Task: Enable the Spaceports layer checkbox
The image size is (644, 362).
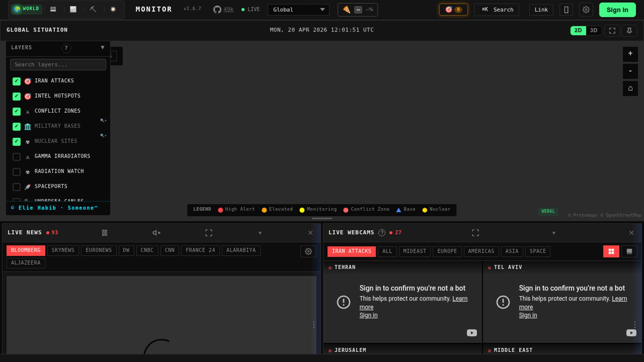Action: (x=16, y=187)
